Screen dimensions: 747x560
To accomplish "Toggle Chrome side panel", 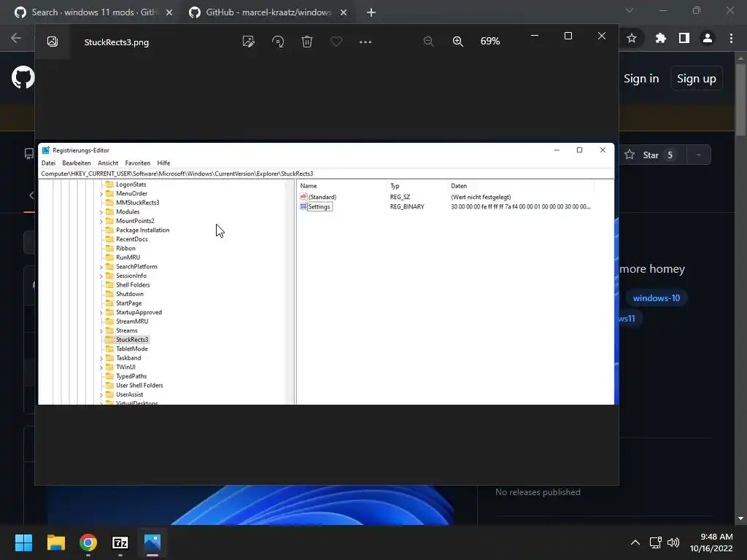I will click(684, 38).
